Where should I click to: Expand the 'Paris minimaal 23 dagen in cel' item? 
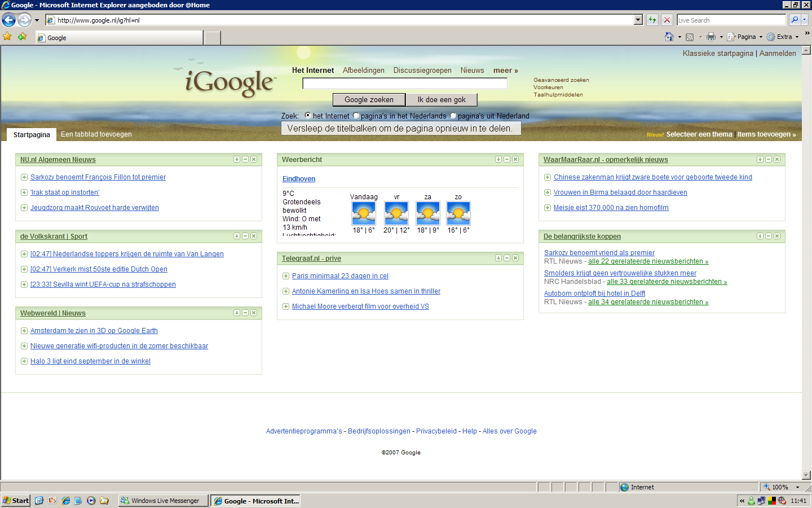[x=286, y=276]
